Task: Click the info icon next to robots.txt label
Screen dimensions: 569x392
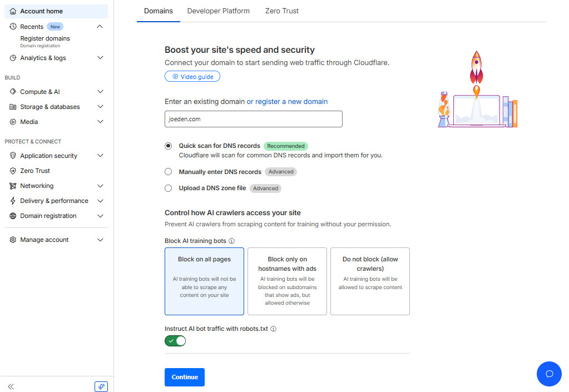Action: (273, 329)
